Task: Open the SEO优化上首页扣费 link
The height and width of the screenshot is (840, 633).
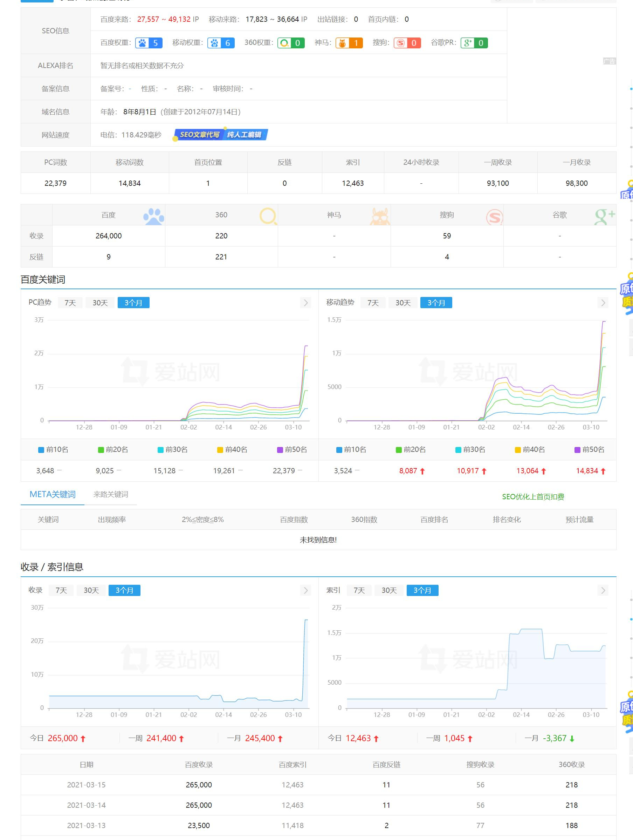Action: pos(533,497)
